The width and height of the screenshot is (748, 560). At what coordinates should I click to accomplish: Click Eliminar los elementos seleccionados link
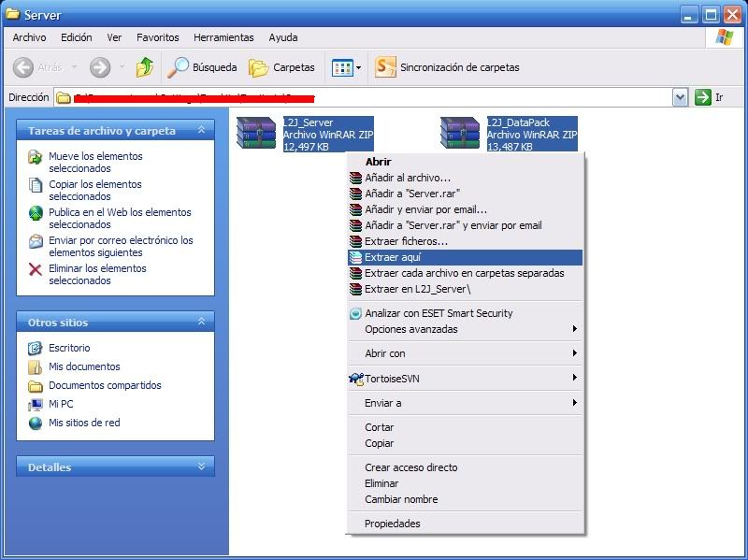[x=97, y=274]
